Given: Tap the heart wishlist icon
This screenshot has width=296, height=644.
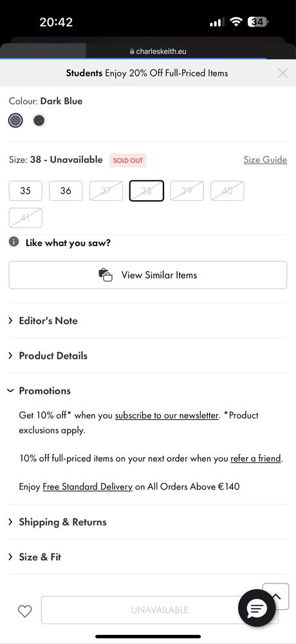Looking at the screenshot, I should coord(24,611).
